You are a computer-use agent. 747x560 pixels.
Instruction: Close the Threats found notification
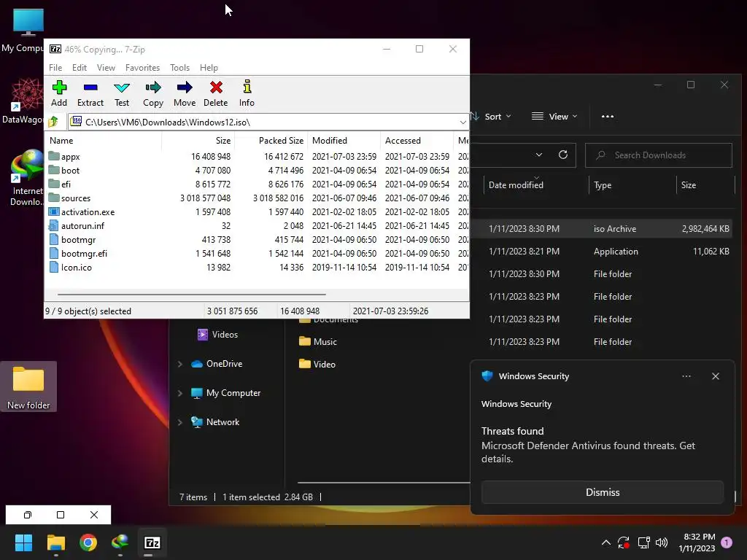tap(715, 376)
